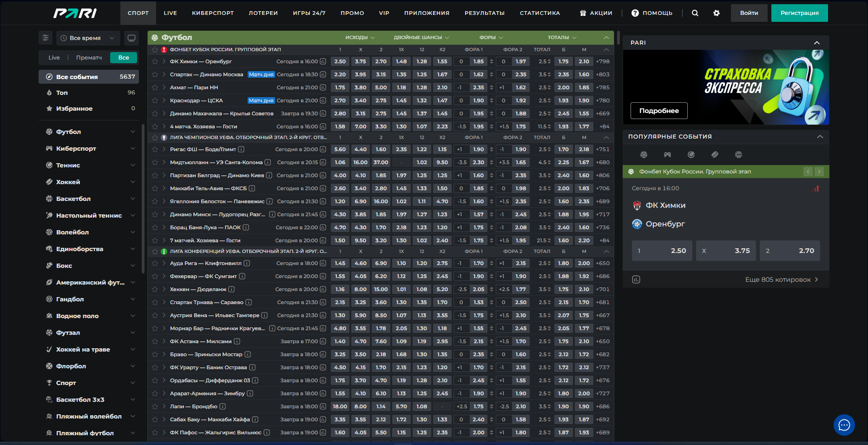Select football icon in popular events
The image size is (868, 445).
(644, 154)
